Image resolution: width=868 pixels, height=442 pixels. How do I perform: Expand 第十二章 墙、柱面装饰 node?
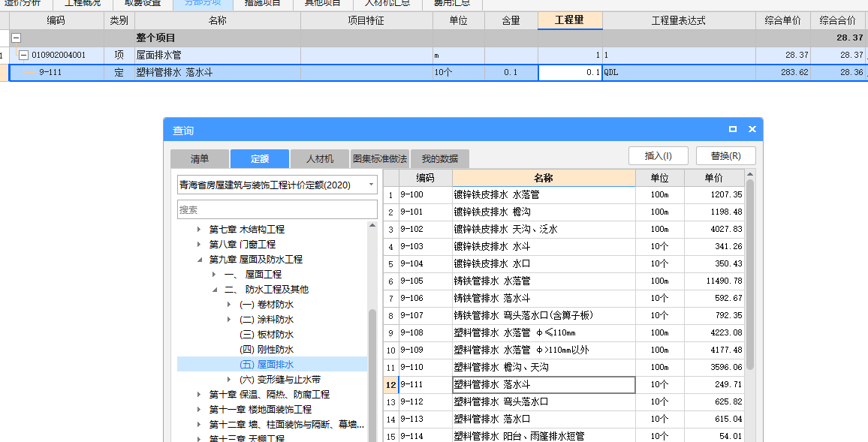(199, 424)
